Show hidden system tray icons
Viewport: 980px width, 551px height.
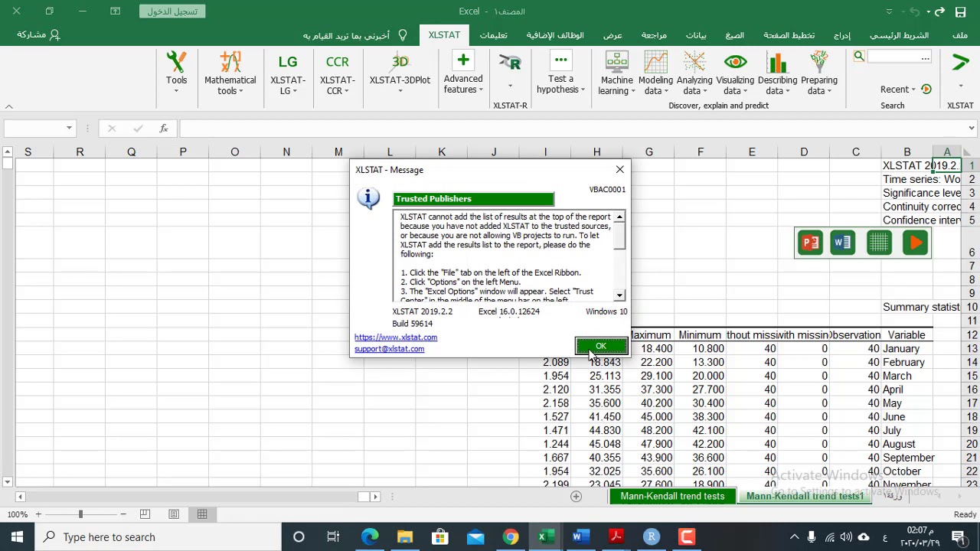pos(794,537)
